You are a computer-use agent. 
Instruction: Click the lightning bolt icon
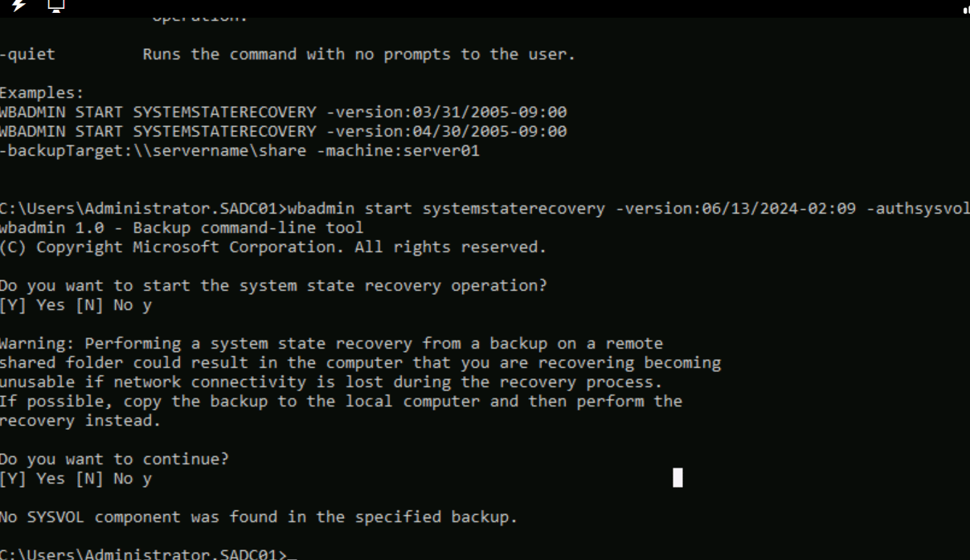(x=18, y=5)
